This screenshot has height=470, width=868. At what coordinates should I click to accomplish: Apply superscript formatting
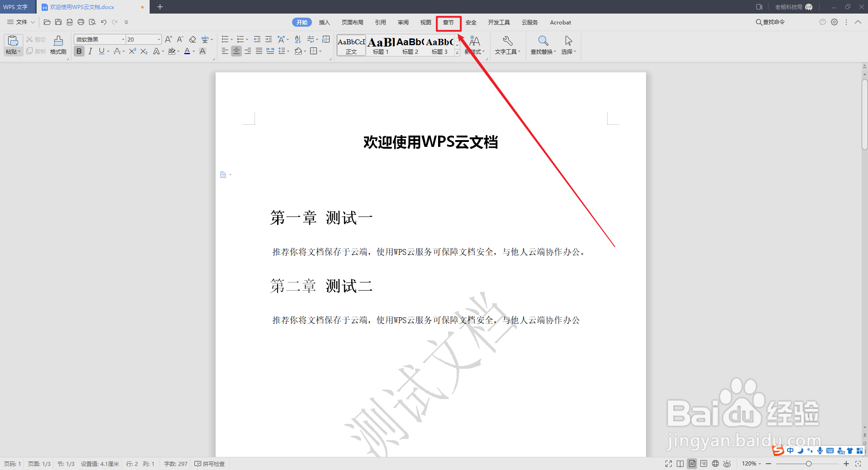point(132,51)
